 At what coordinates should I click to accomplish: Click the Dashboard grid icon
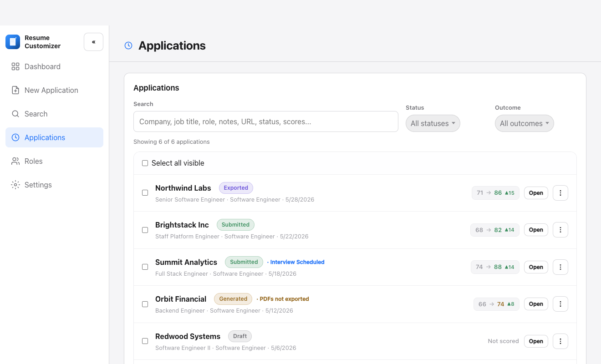coord(15,66)
